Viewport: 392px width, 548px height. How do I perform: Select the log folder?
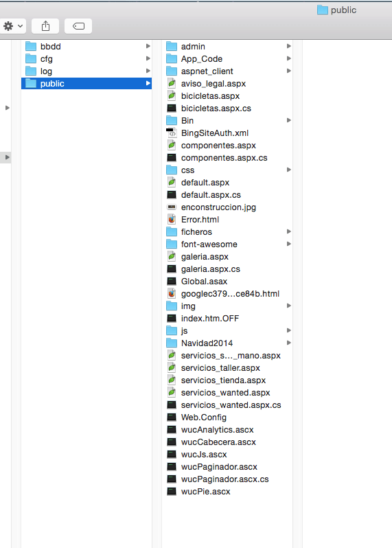[87, 71]
